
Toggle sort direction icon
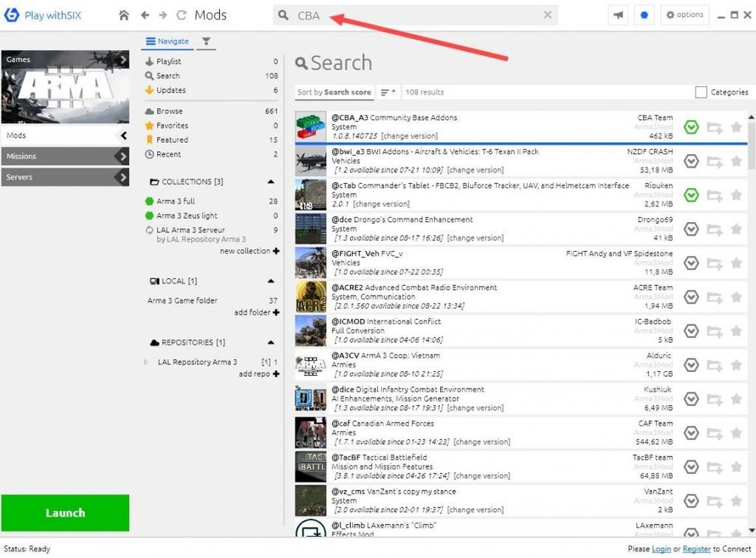click(x=388, y=92)
